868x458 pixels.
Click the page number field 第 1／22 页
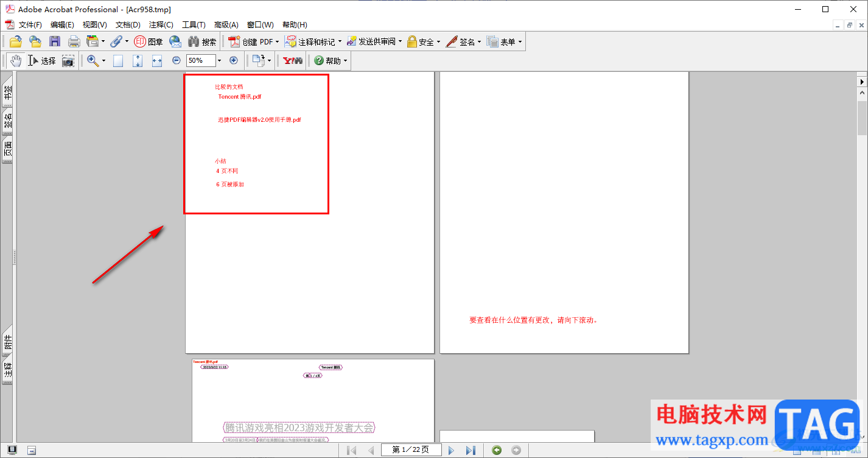point(411,450)
